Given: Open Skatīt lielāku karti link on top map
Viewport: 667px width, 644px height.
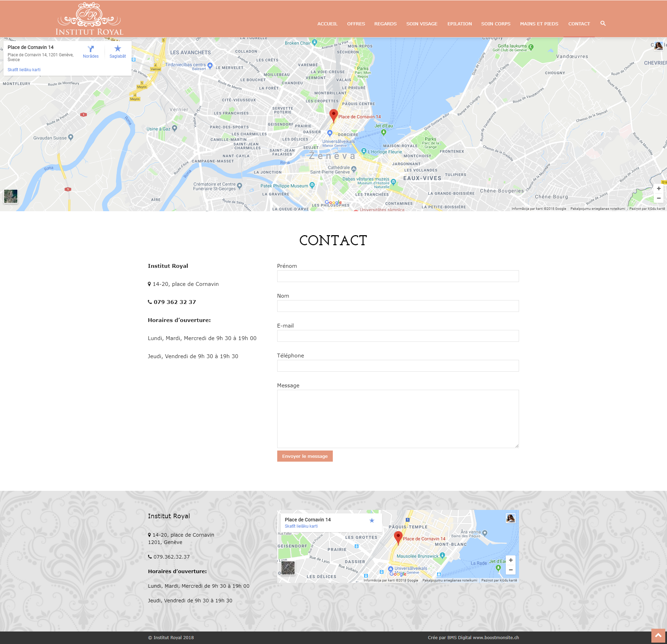Looking at the screenshot, I should pyautogui.click(x=24, y=70).
